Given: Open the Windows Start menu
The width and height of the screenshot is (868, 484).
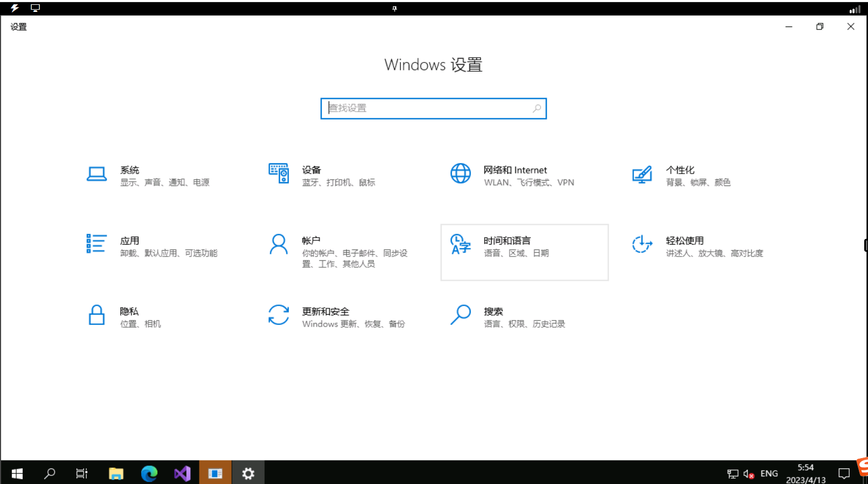Looking at the screenshot, I should click(x=17, y=473).
